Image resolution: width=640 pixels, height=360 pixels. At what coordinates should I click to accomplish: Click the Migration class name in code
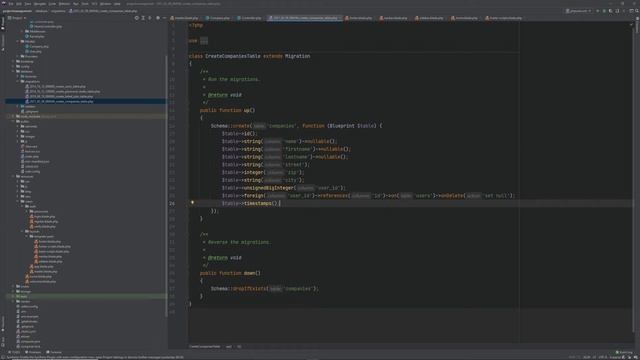pos(297,56)
